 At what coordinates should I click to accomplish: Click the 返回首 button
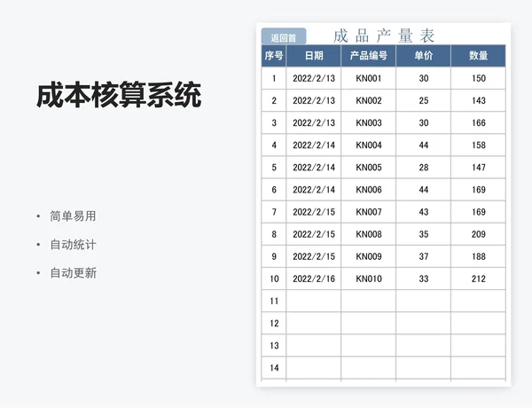(284, 36)
